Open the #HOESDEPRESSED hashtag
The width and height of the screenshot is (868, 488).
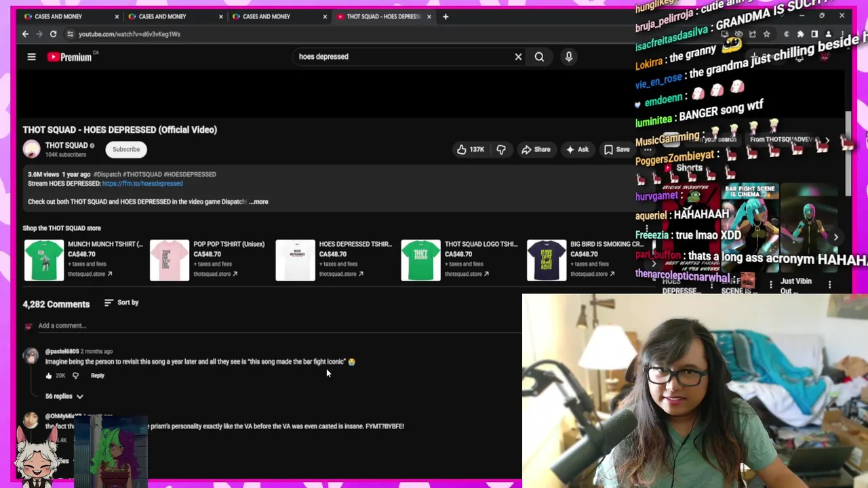pyautogui.click(x=190, y=174)
